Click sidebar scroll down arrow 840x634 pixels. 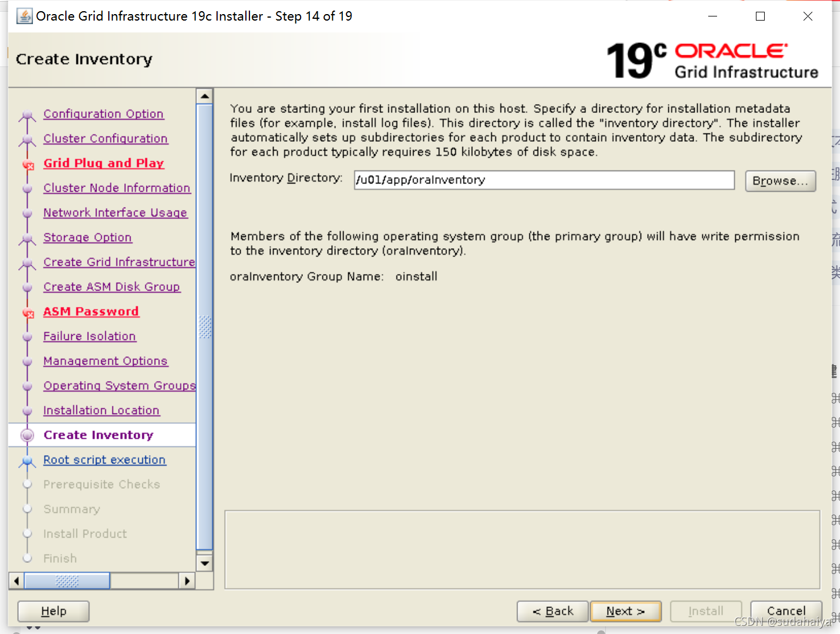205,563
